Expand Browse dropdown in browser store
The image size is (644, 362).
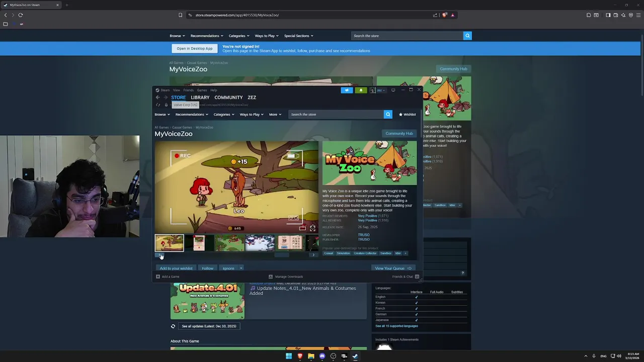coord(177,36)
